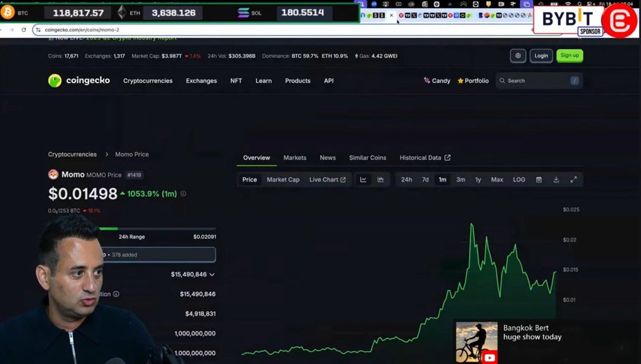641x364 pixels.
Task: Open the Learn nav menu
Action: pos(263,81)
